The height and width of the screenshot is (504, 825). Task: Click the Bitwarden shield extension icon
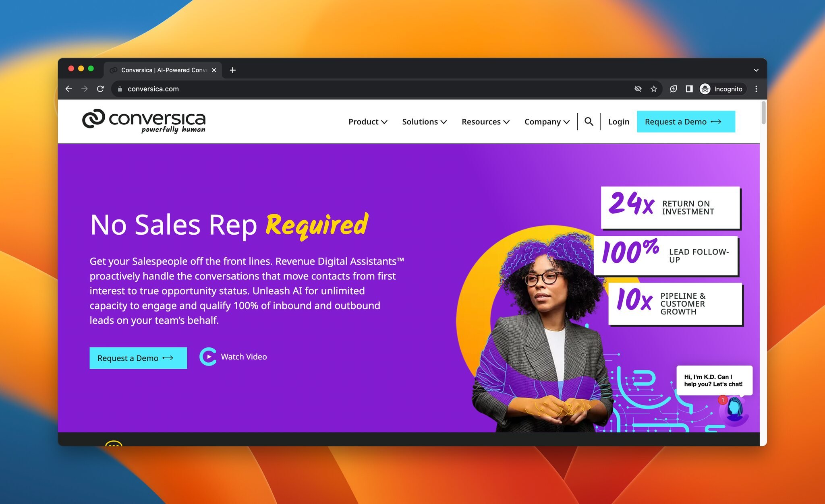[673, 89]
